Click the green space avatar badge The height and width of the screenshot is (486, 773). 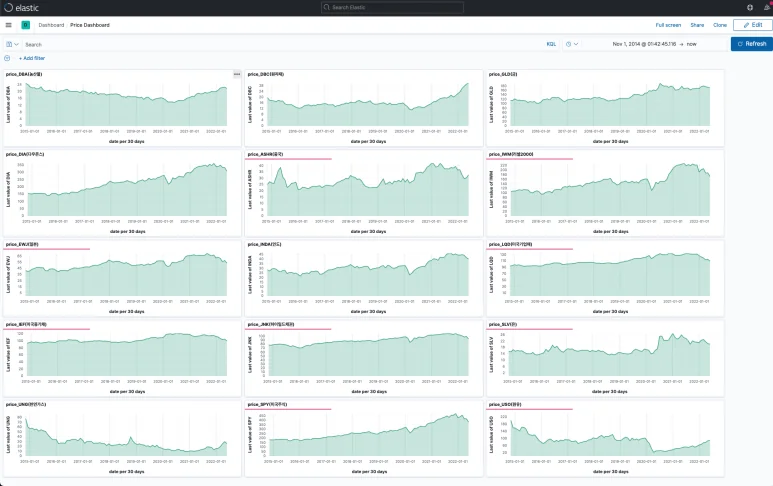25,24
